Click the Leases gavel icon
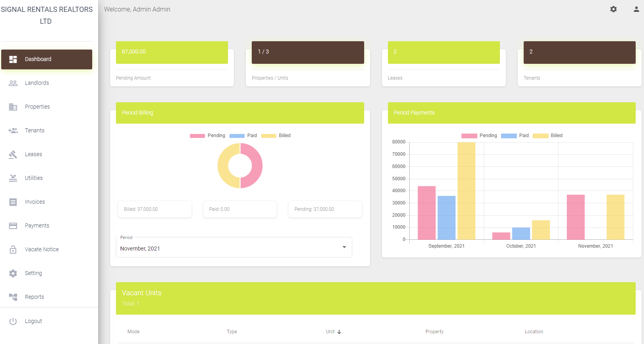The width and height of the screenshot is (644, 344). coord(13,154)
